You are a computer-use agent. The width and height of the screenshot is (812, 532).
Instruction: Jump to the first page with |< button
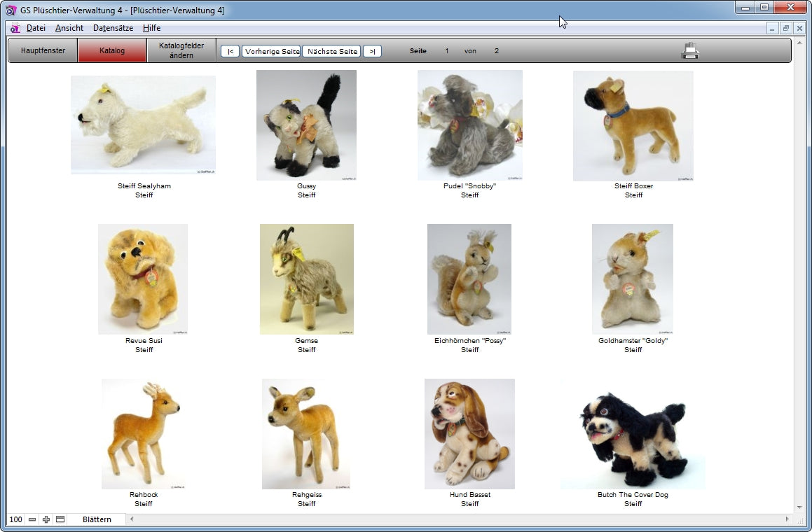click(x=230, y=51)
